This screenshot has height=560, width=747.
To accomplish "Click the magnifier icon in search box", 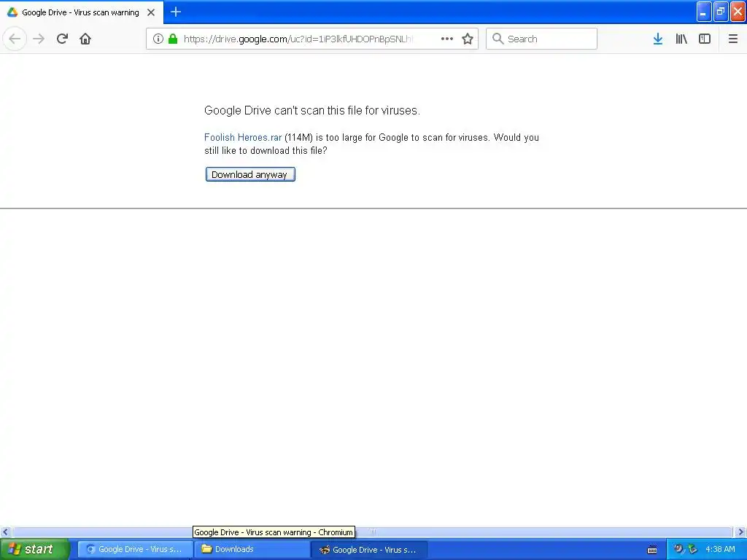I will 498,39.
